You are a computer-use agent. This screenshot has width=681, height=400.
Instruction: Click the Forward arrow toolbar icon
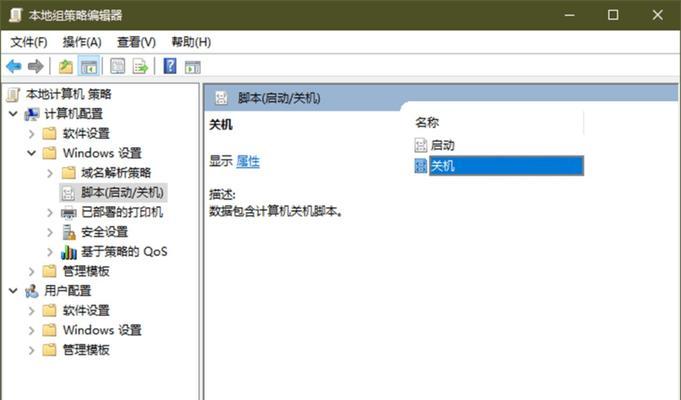pyautogui.click(x=36, y=66)
